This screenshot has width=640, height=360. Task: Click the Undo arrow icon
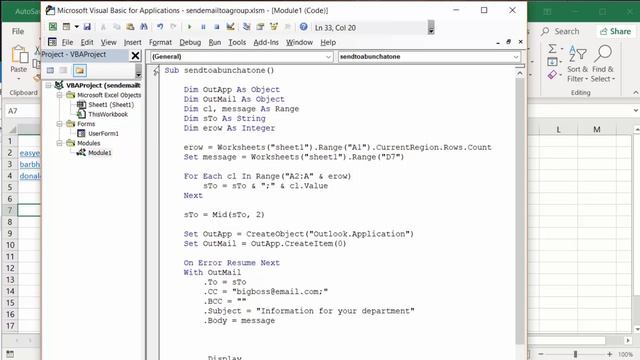click(x=160, y=27)
